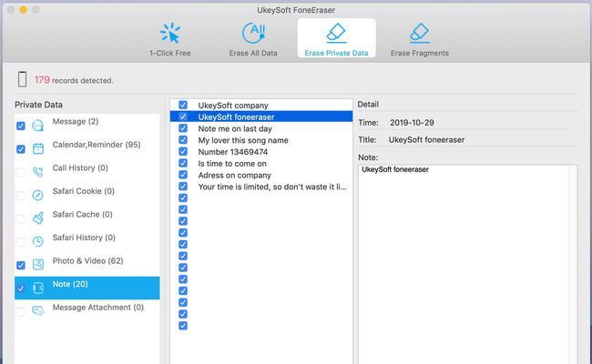Click the Calendar,Reminder calendar icon

(x=37, y=148)
